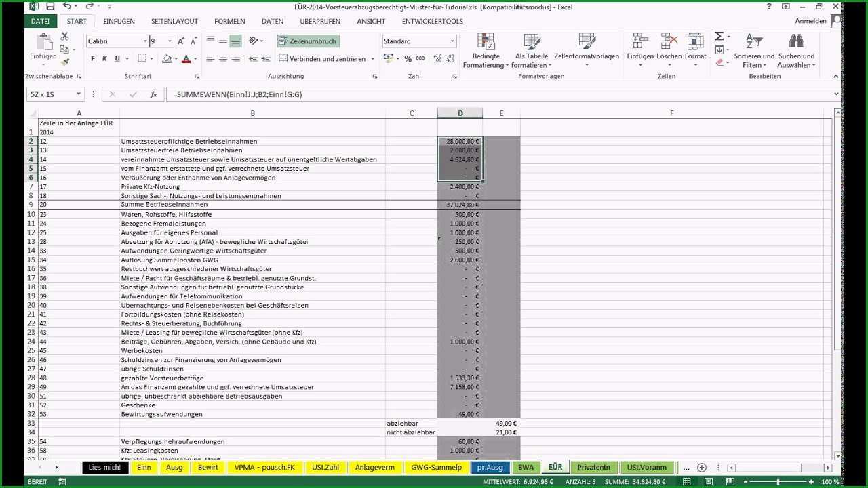Apply the fill color bucket
This screenshot has width=868, height=488.
(x=166, y=59)
